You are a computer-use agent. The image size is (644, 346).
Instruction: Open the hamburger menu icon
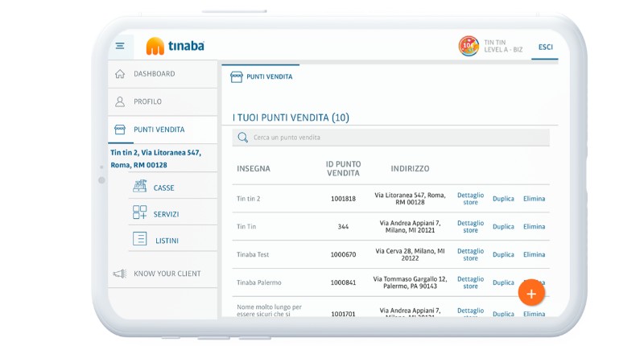[120, 46]
